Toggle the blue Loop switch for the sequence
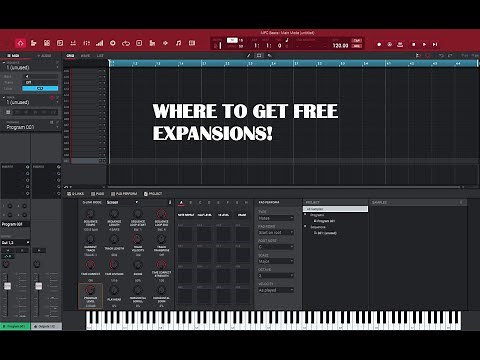 click(x=40, y=88)
